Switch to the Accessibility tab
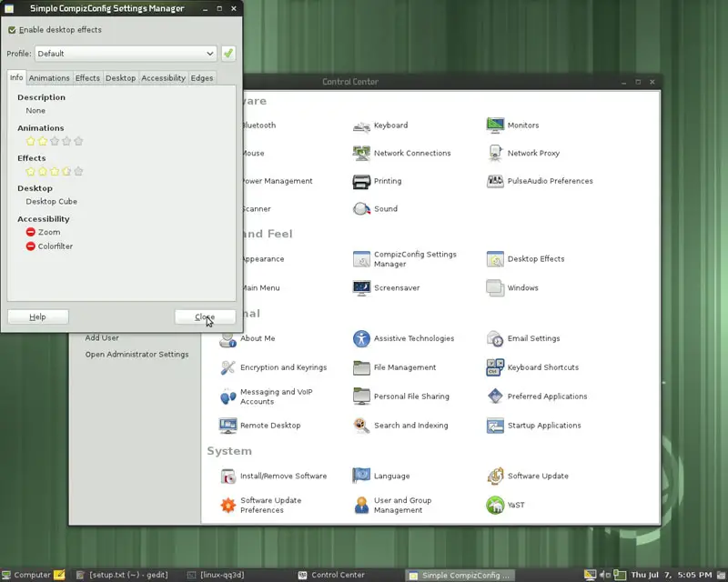 point(163,78)
